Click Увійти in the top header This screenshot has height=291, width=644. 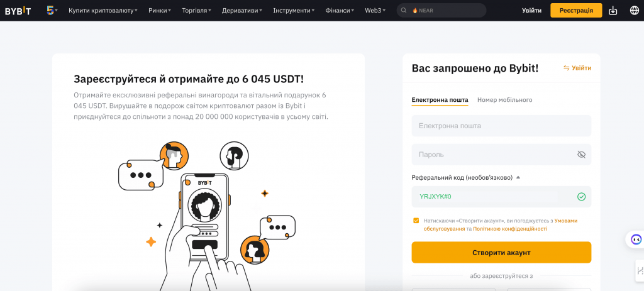[531, 11]
